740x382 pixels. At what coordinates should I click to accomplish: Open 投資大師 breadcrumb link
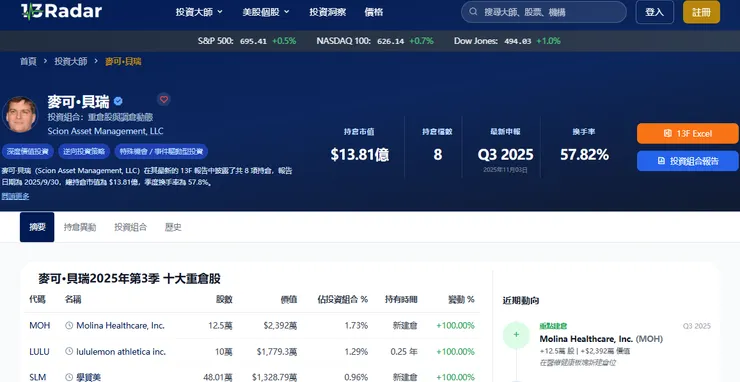click(x=71, y=61)
